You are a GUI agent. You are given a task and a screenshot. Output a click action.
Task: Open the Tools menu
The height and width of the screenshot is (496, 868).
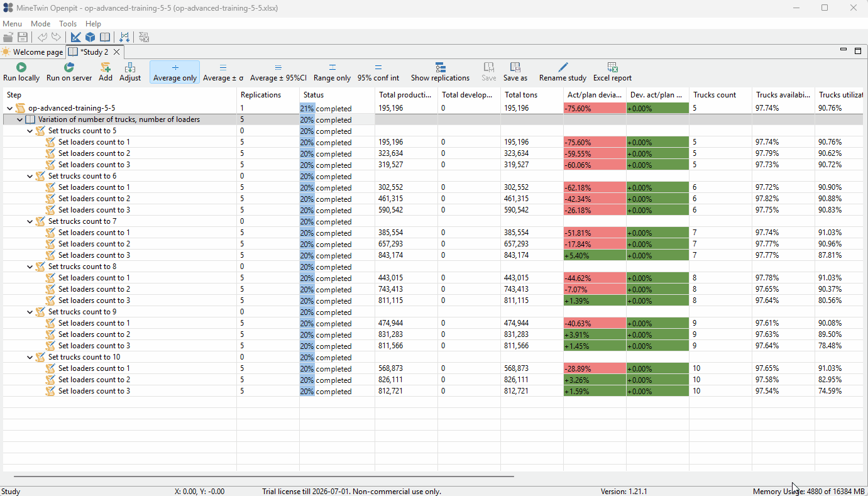click(68, 24)
